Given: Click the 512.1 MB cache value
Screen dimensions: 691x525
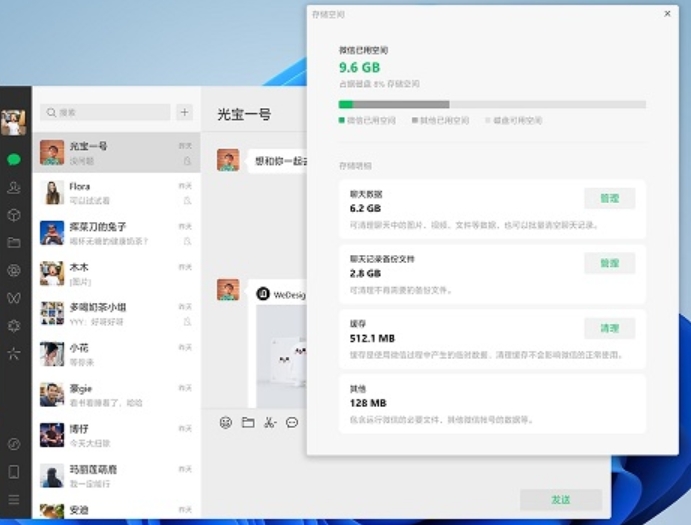Looking at the screenshot, I should pyautogui.click(x=372, y=339).
